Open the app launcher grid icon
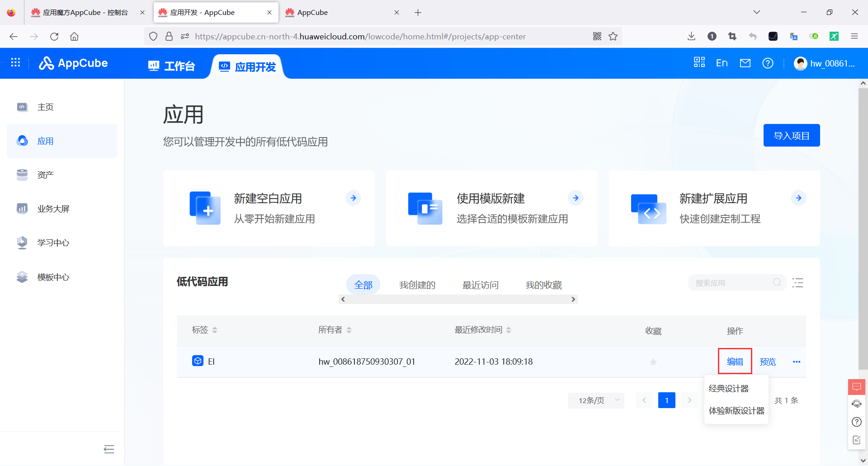Viewport: 868px width, 466px height. click(x=15, y=62)
